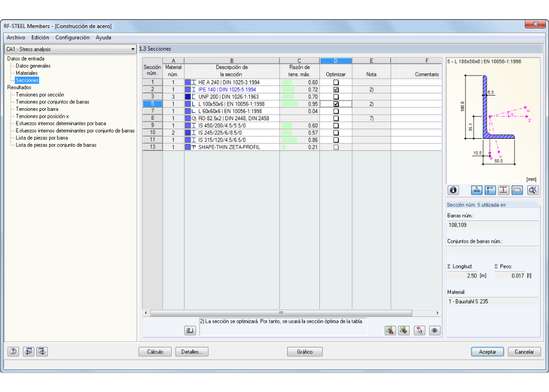Image resolution: width=549 pixels, height=392 pixels.
Task: Click the icon of SHAPE-THIN ZETA-PROFIL
Action: click(194, 147)
